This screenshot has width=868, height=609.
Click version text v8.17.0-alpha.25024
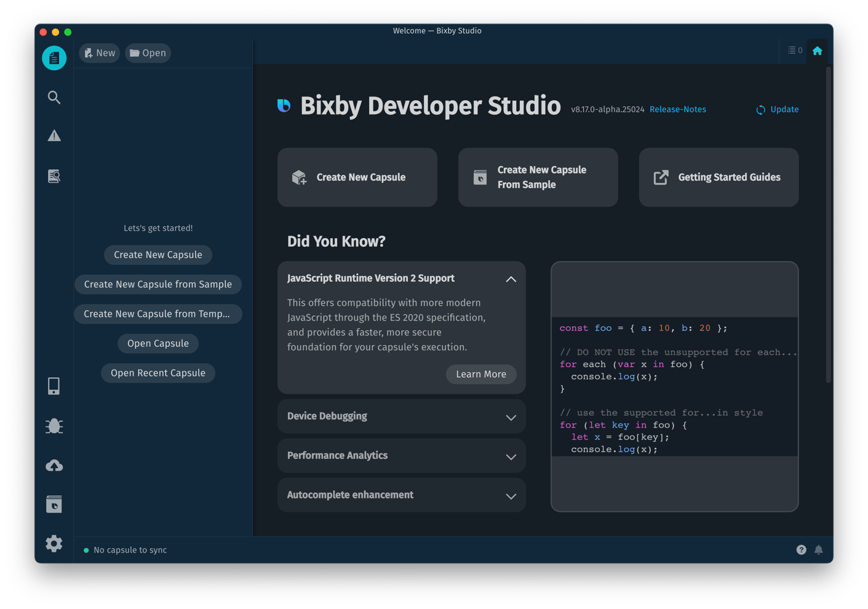608,109
